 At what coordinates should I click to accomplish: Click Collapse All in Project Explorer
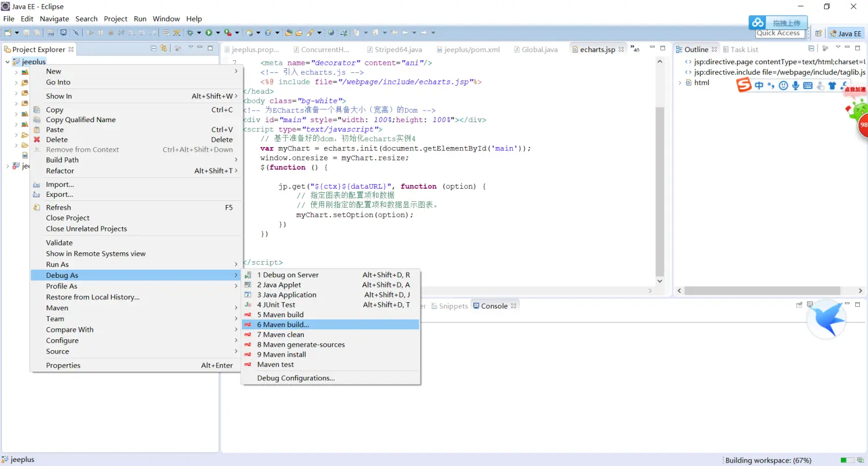[x=154, y=49]
